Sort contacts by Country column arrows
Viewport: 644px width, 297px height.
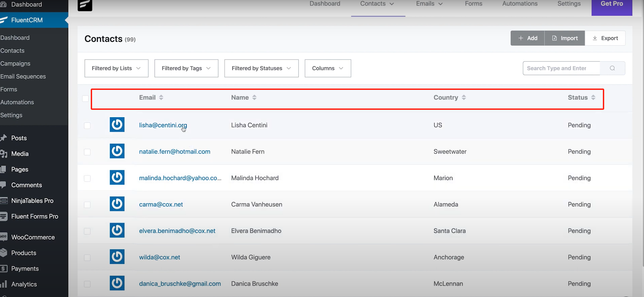[x=464, y=98]
